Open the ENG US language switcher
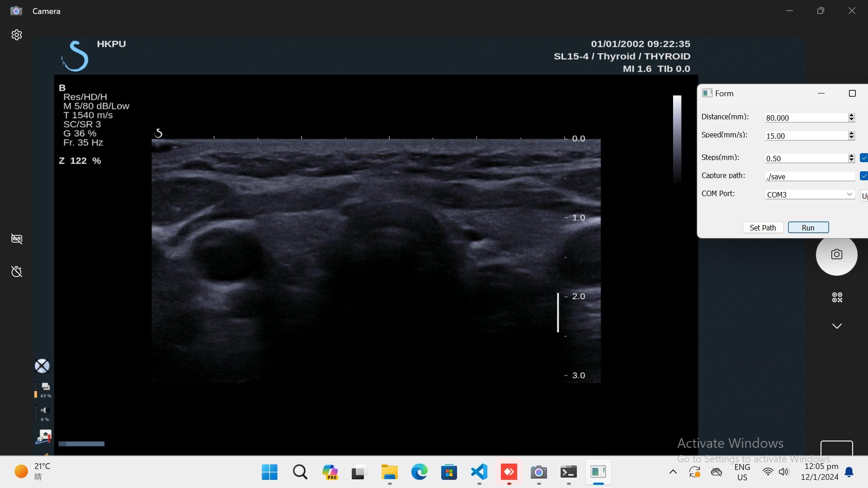 click(742, 472)
